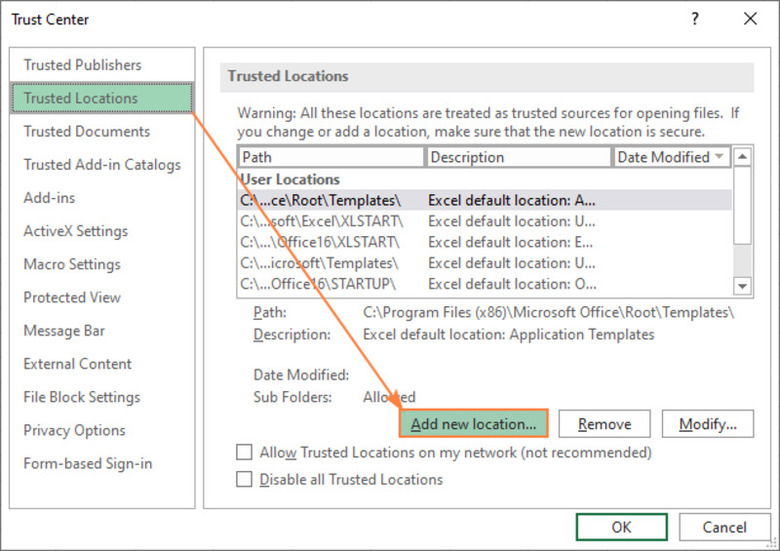Open the Protected View settings
The height and width of the screenshot is (551, 780).
point(72,298)
